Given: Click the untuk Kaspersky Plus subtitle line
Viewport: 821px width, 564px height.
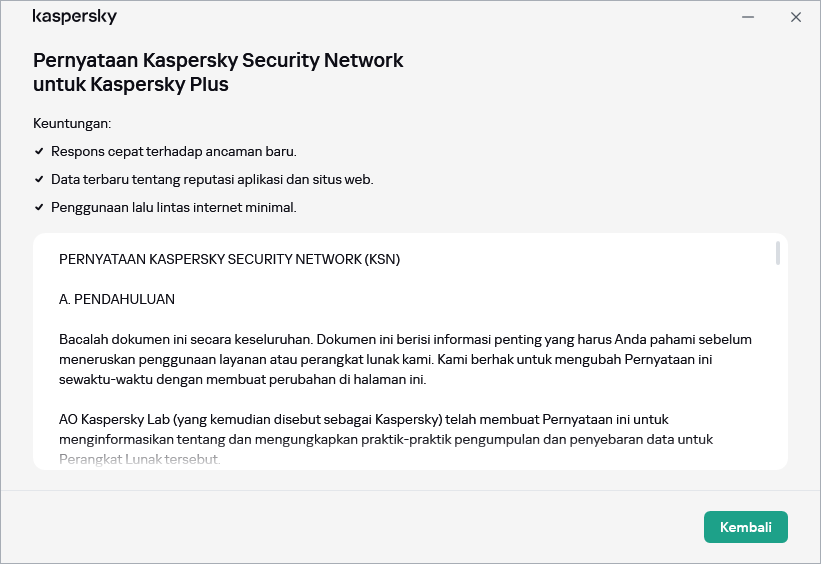Looking at the screenshot, I should [x=131, y=85].
